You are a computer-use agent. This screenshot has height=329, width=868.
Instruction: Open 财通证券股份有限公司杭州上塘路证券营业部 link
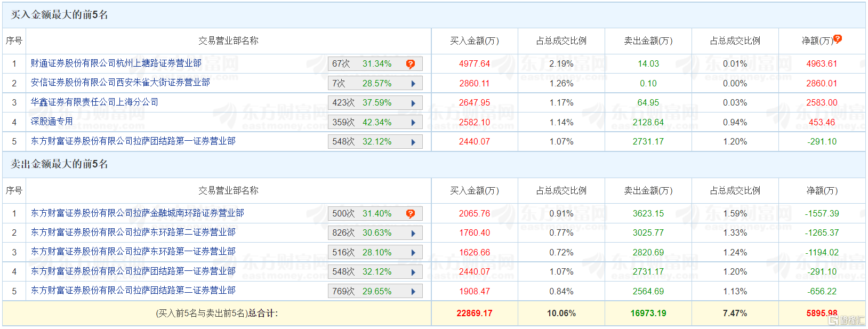coord(116,63)
